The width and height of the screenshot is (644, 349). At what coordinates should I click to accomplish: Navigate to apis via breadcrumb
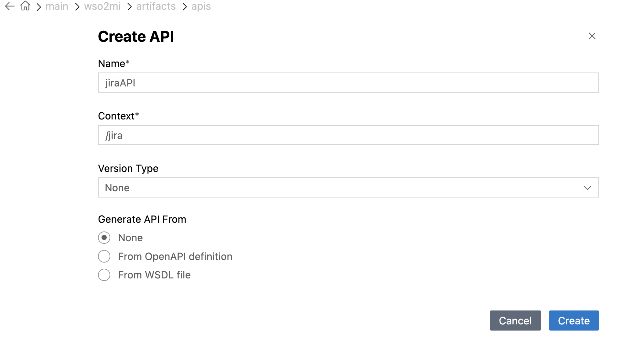click(x=201, y=6)
